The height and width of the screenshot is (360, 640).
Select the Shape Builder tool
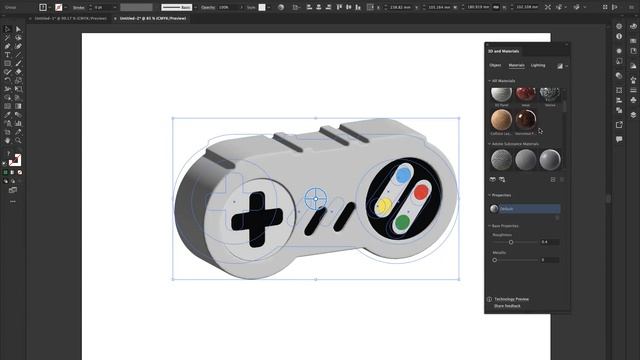click(7, 98)
